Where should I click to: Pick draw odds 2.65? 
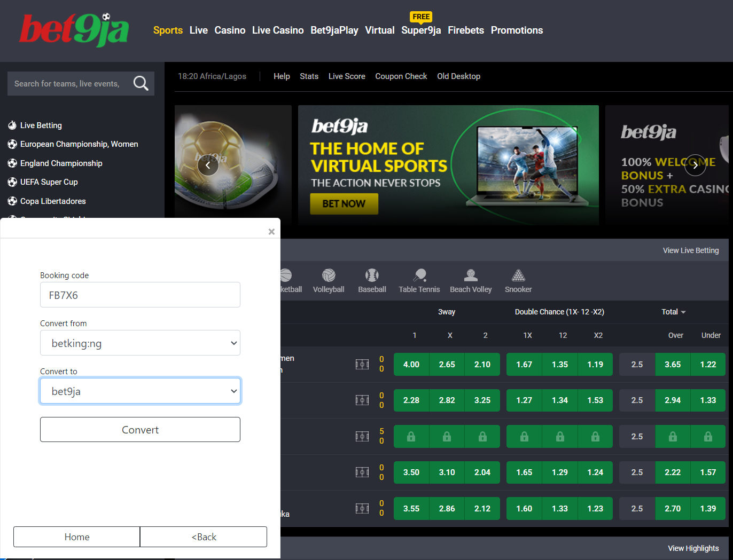pyautogui.click(x=447, y=365)
